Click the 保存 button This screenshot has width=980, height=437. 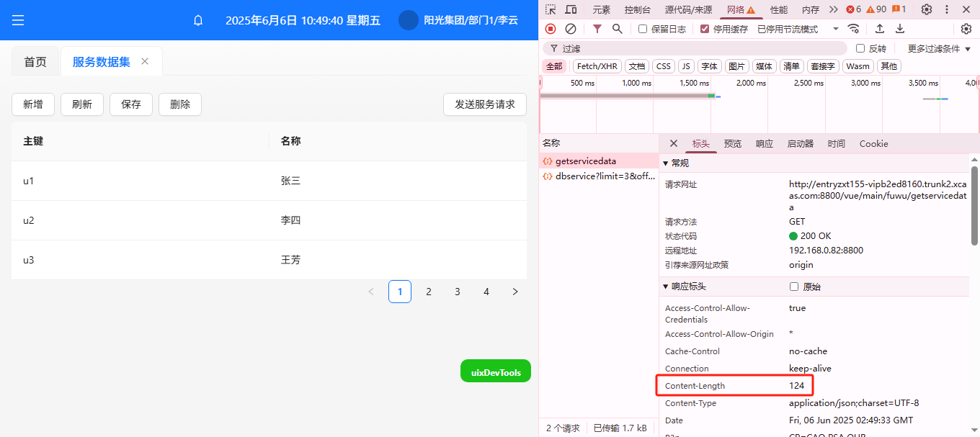point(131,104)
